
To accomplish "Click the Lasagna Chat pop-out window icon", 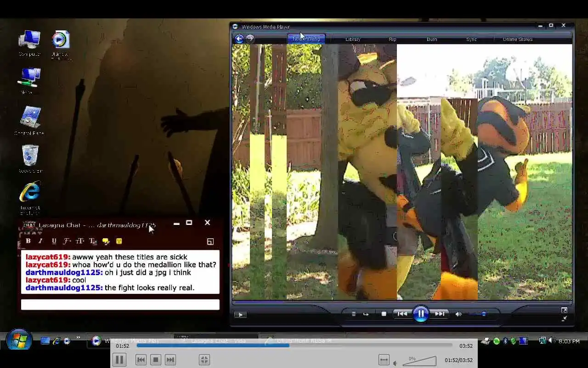I will pyautogui.click(x=210, y=241).
